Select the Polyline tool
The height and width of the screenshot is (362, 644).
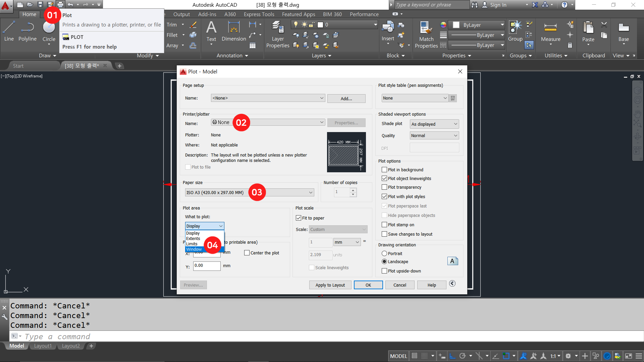coord(28,31)
